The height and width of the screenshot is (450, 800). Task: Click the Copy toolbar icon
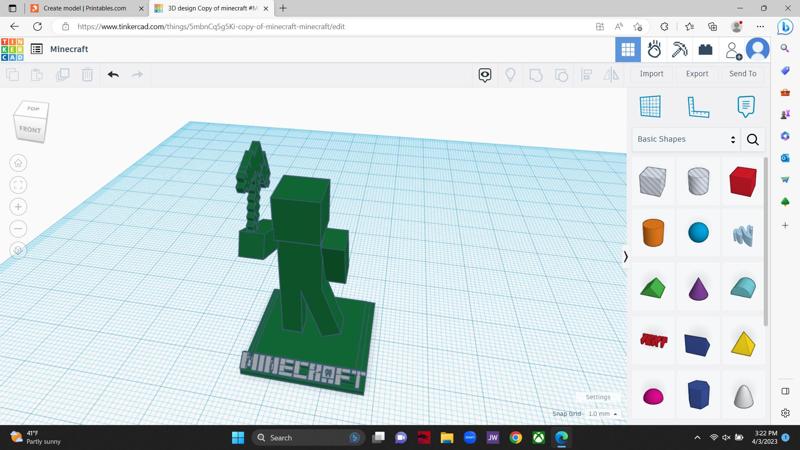tap(13, 75)
